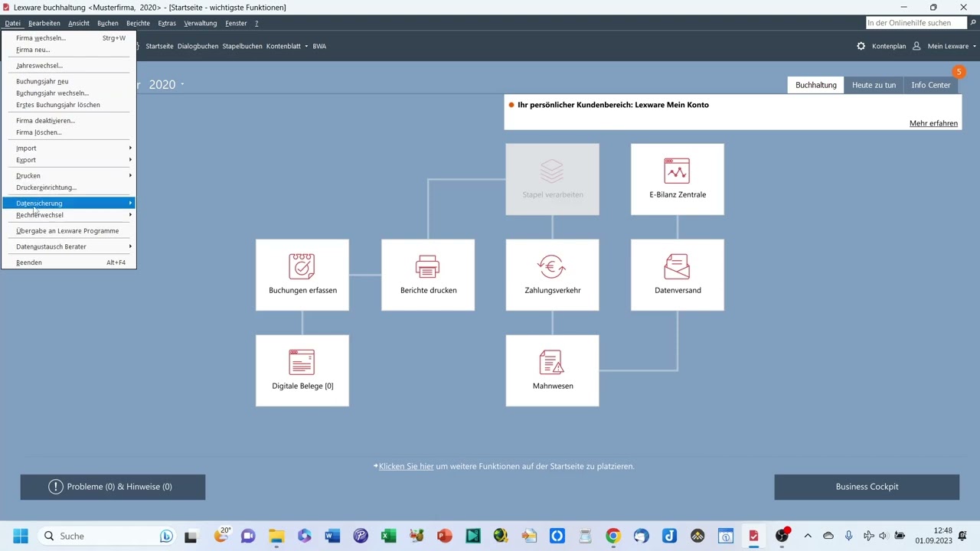Expand the Datenaustausch Berater submenu
The width and height of the screenshot is (980, 551).
[69, 246]
